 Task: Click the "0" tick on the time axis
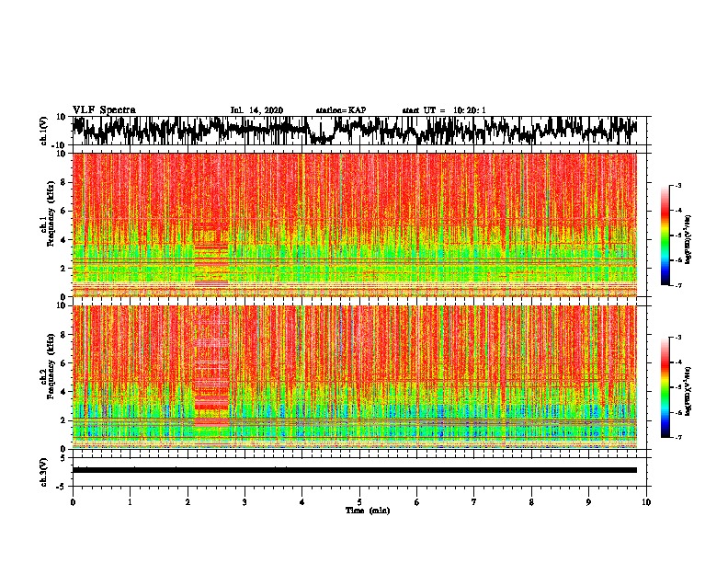click(73, 502)
